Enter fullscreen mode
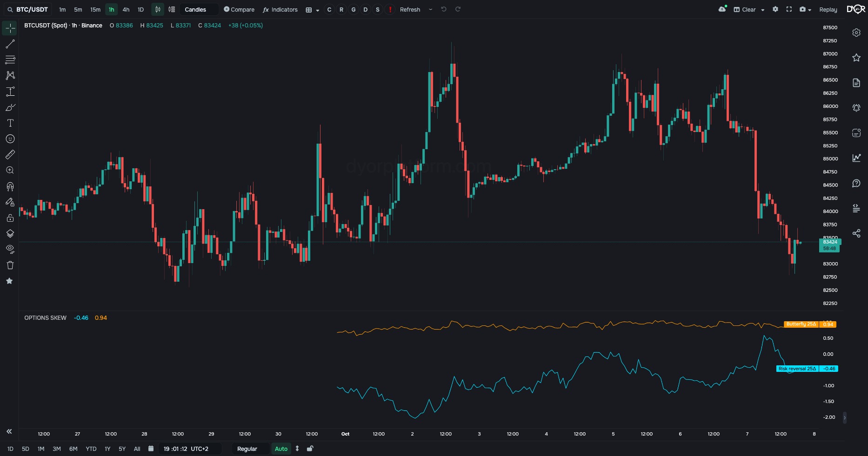The width and height of the screenshot is (868, 456). pyautogui.click(x=789, y=9)
